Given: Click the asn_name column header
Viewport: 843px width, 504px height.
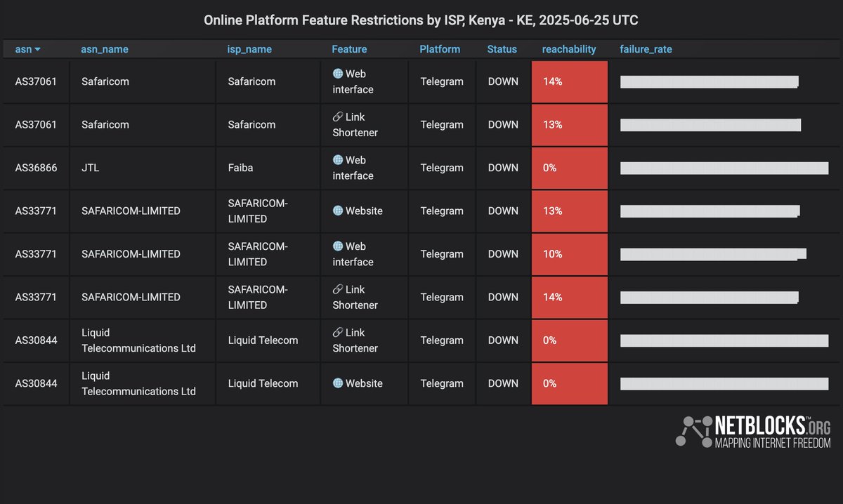Looking at the screenshot, I should click(105, 49).
